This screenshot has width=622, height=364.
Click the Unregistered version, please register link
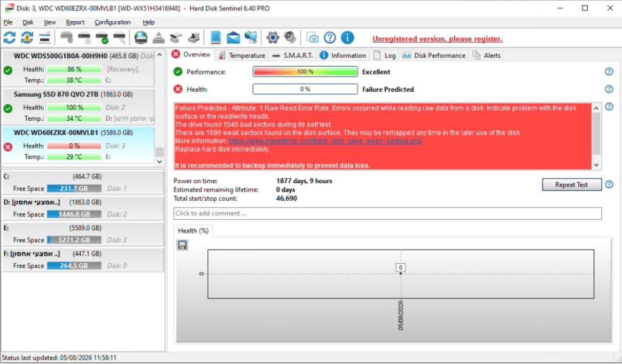tap(437, 39)
